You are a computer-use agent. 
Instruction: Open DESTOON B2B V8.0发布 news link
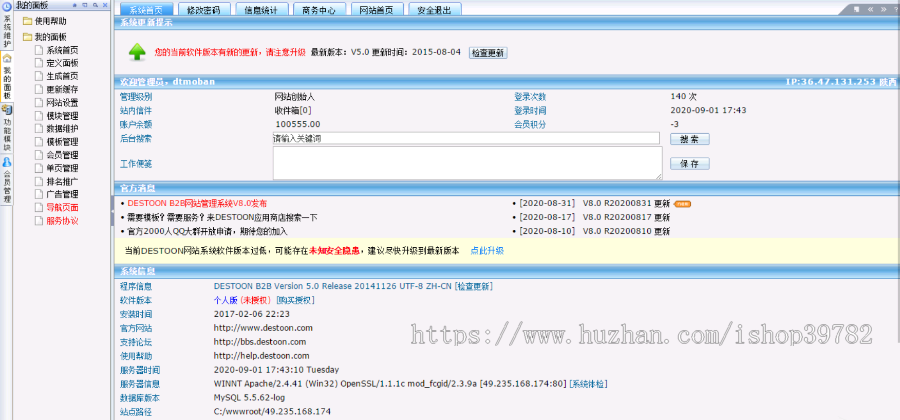(x=197, y=203)
